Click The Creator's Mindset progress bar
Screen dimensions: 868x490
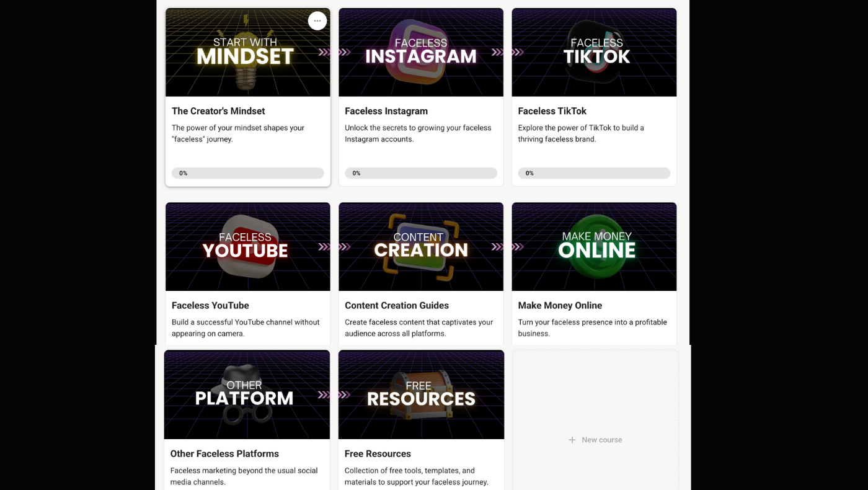tap(247, 173)
